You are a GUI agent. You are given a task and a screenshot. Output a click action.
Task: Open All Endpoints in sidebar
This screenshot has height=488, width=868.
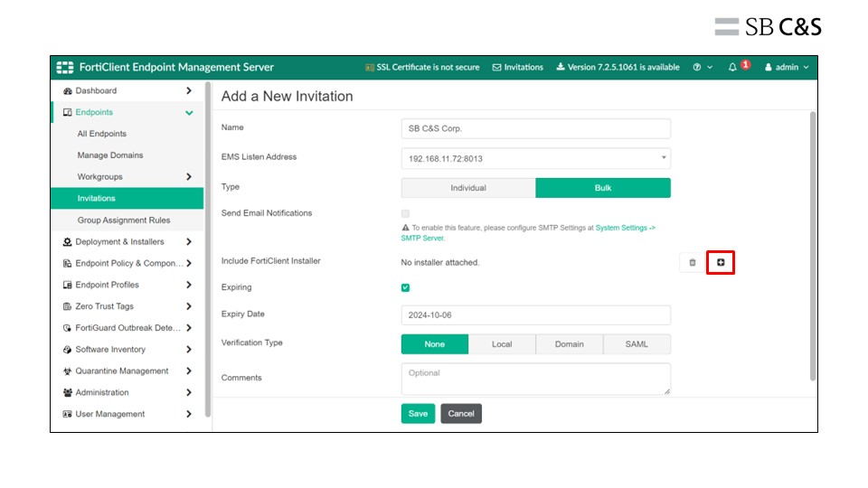tap(102, 134)
